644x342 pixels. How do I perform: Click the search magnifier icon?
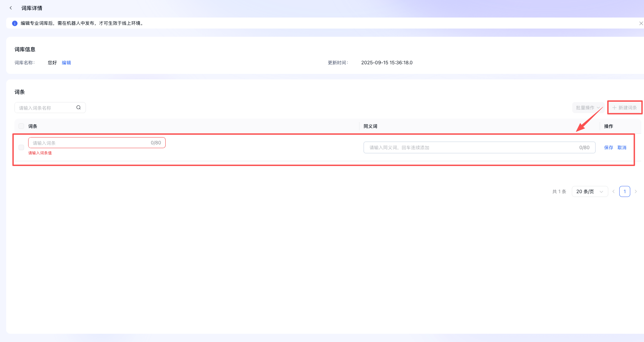pos(78,108)
